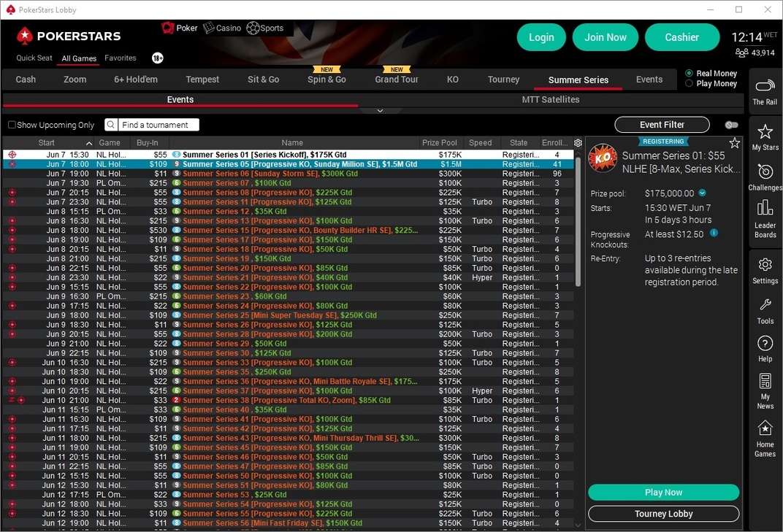Open the Challenges sidebar icon

pyautogui.click(x=765, y=177)
